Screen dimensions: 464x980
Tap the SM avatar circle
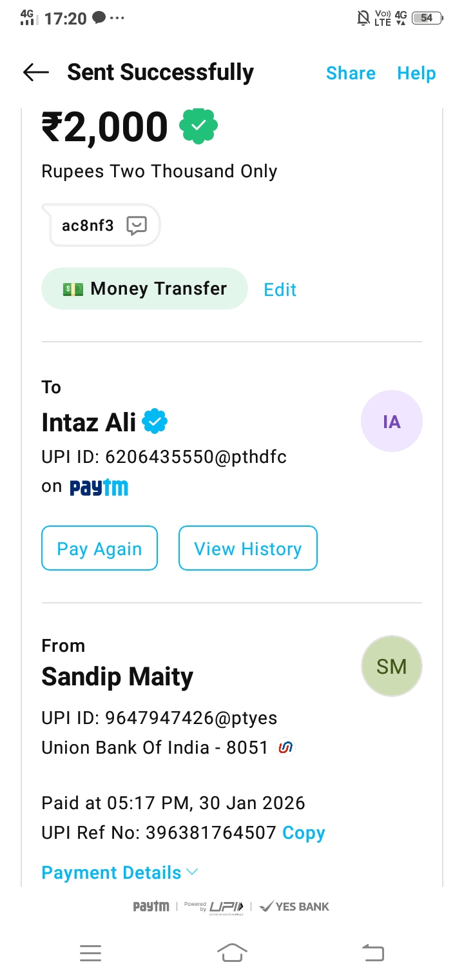click(x=391, y=667)
